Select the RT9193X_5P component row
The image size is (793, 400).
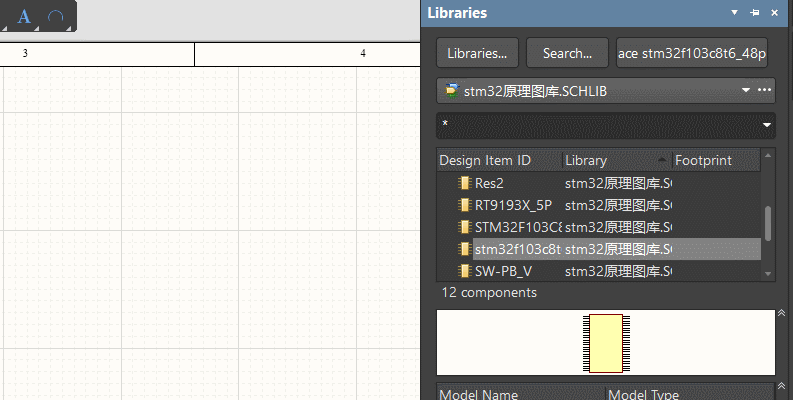tap(599, 205)
